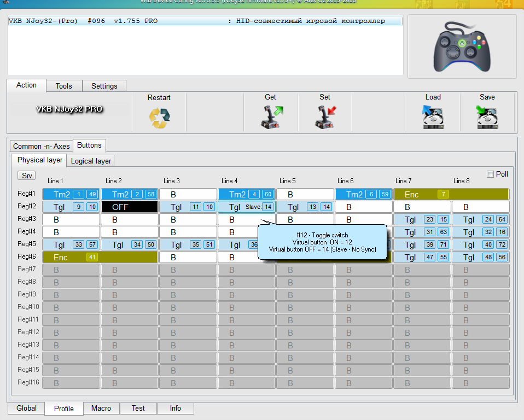Image resolution: width=524 pixels, height=420 pixels.
Task: Go to the Macro tab
Action: [x=101, y=409]
